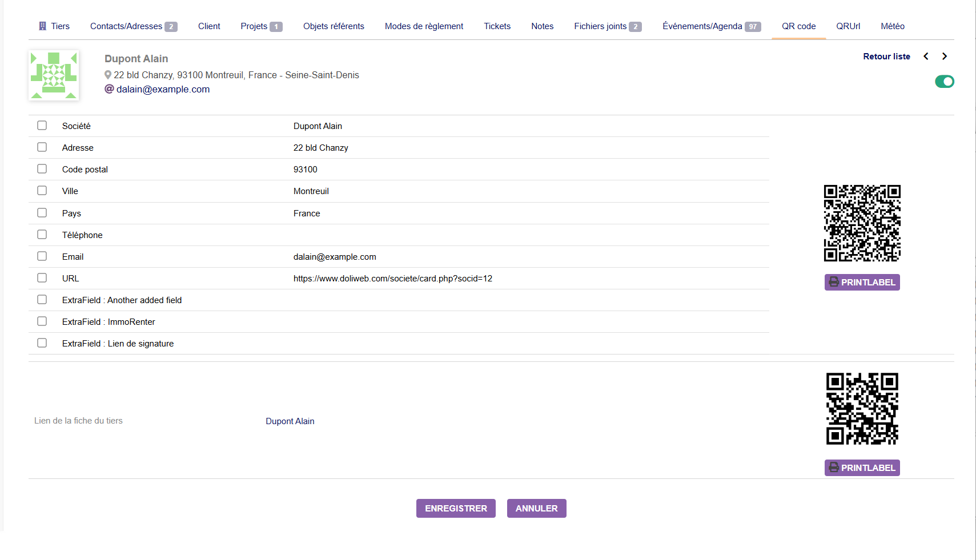Check the Téléphone checkbox
This screenshot has height=560, width=976.
tap(42, 235)
